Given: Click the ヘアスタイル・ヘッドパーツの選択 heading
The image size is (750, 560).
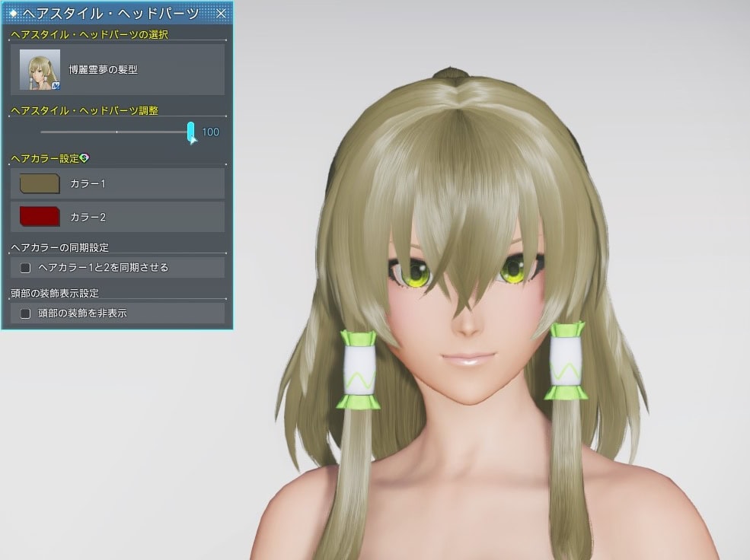Looking at the screenshot, I should tap(89, 34).
